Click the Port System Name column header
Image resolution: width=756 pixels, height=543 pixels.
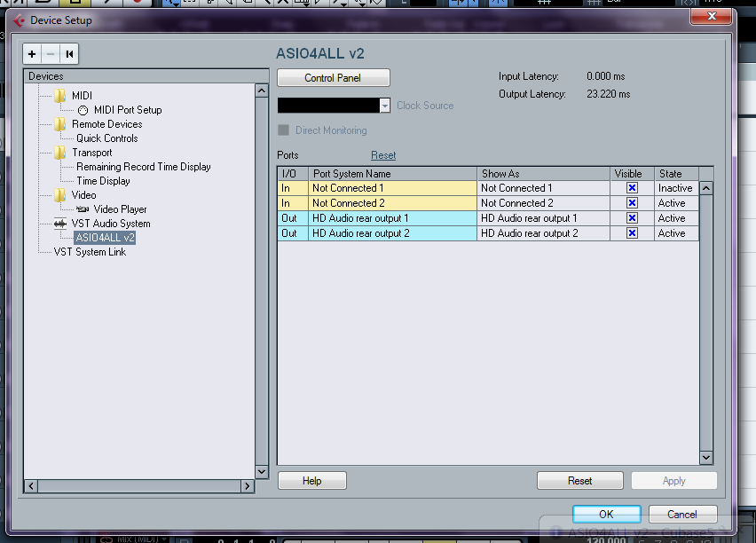coord(392,174)
